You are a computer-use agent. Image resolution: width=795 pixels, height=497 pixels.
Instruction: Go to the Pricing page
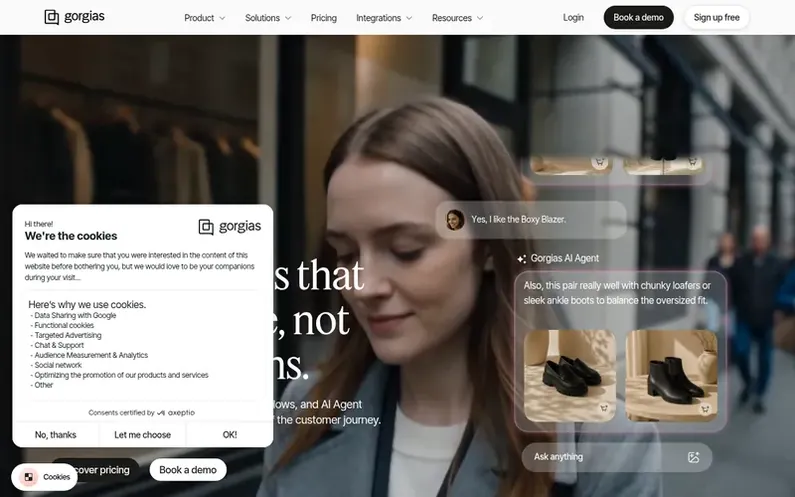[x=323, y=18]
